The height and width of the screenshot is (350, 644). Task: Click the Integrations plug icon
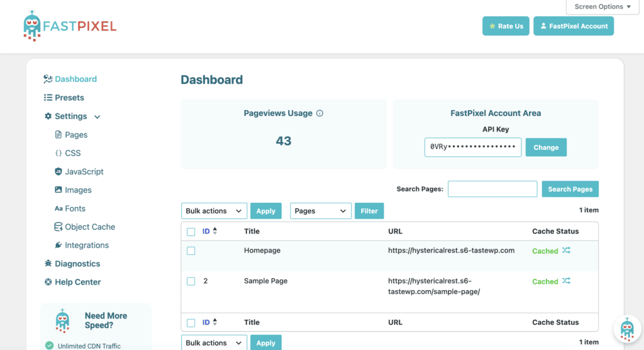click(58, 245)
